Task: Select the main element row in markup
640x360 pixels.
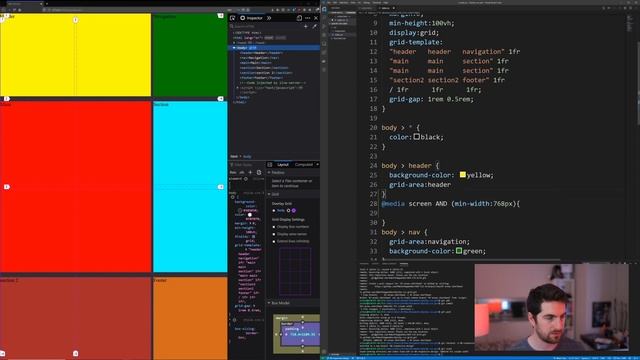Action: coord(256,63)
